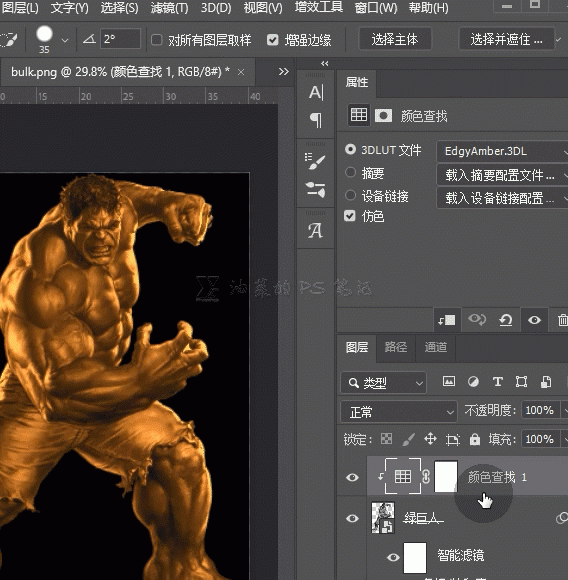This screenshot has height=580, width=568.
Task: Enable 对所有图层取样 checkbox
Action: [x=157, y=40]
